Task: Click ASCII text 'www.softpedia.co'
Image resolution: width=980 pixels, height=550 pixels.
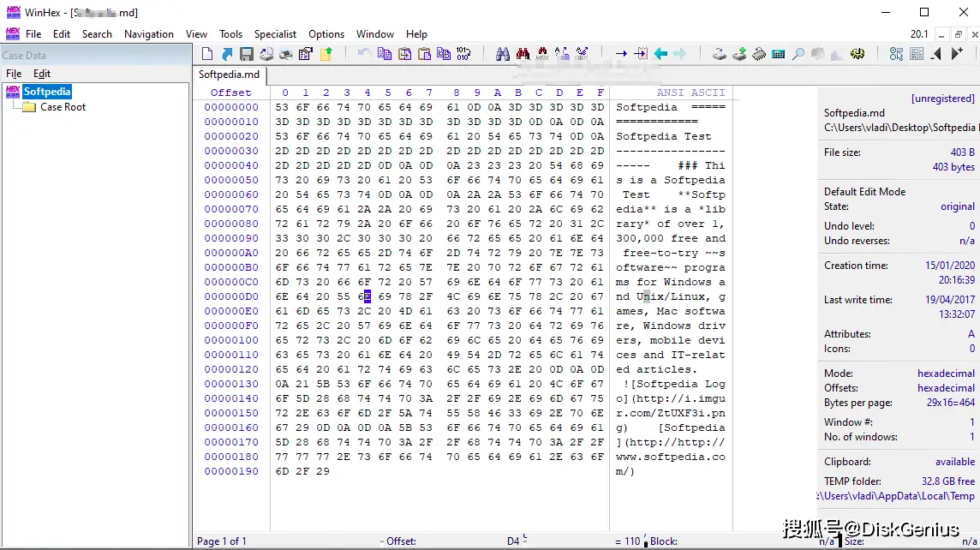Action: 670,457
